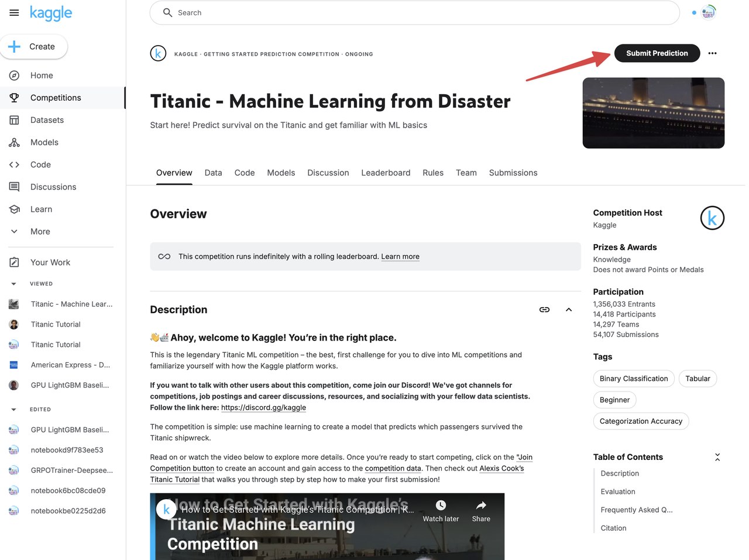Click the Competition Host Kaggle logo
749x560 pixels.
click(712, 218)
